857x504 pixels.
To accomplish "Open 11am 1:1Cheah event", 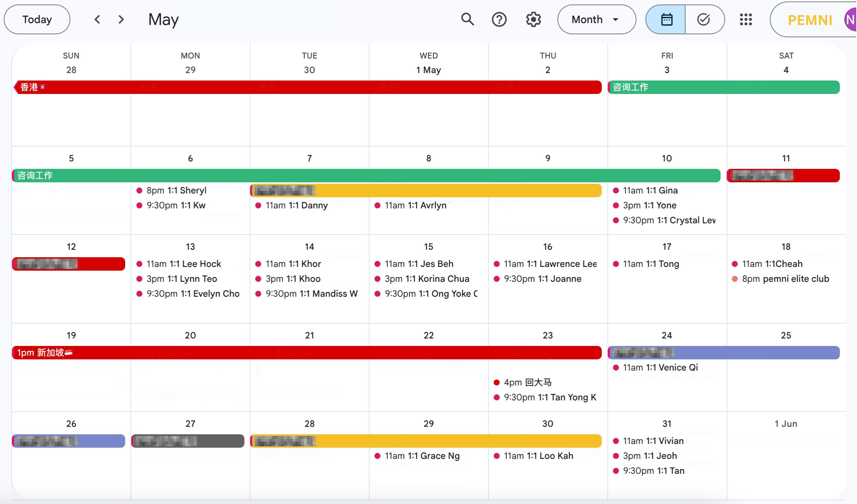I will [767, 264].
